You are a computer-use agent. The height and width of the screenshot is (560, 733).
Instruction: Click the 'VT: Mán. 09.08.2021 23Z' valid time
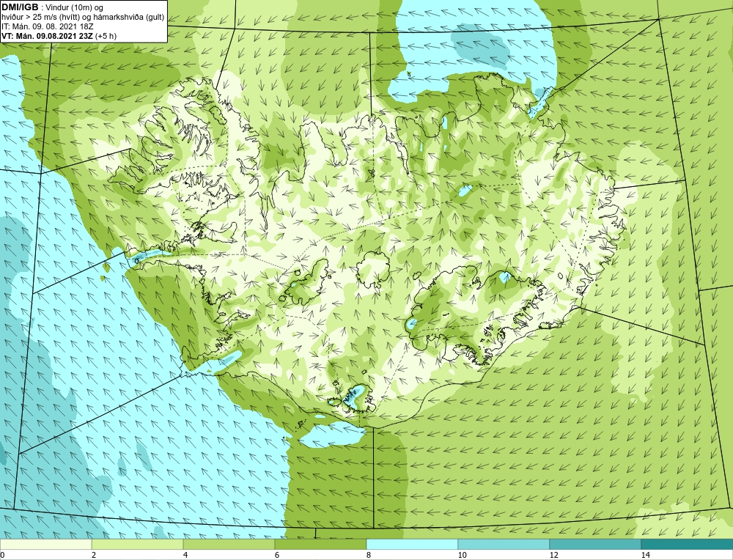click(x=47, y=36)
